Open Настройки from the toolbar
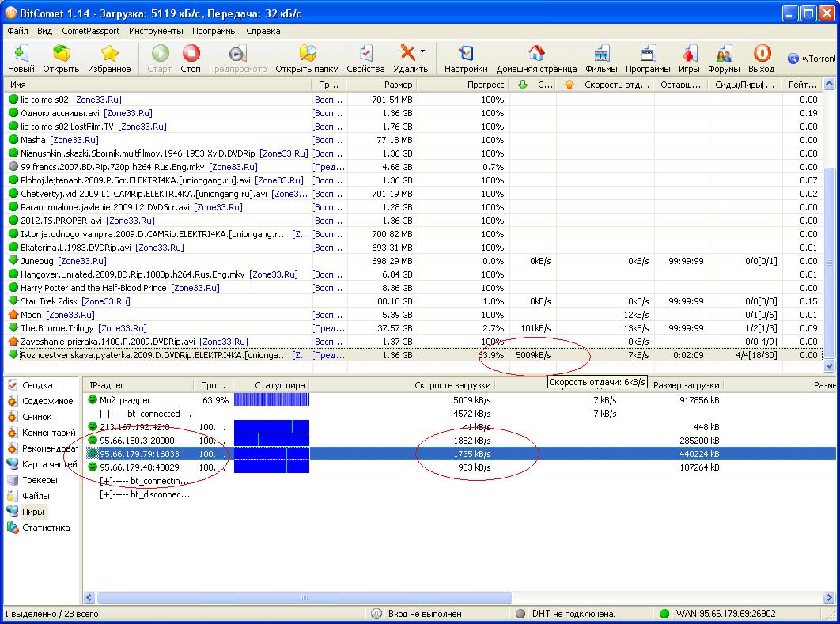This screenshot has height=624, width=840. [x=466, y=59]
